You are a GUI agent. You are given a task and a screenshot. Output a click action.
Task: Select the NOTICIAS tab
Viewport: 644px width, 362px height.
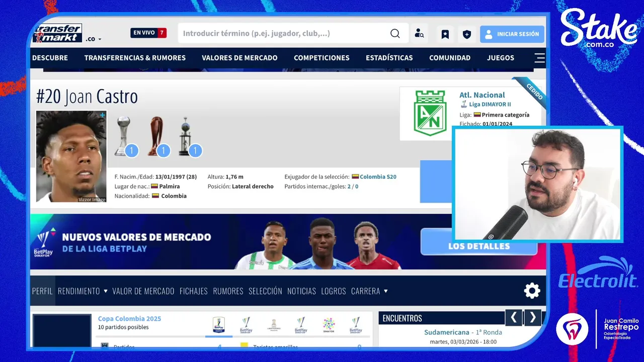point(301,291)
